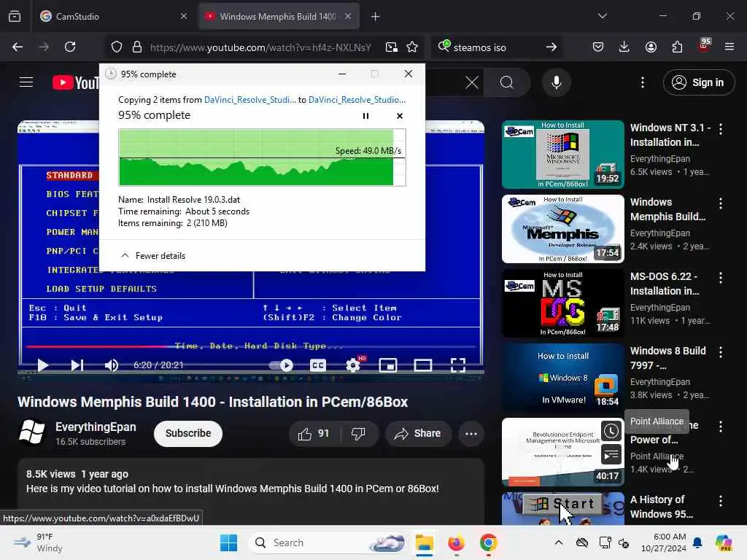Screen dimensions: 747x560
Task: Search with voice microphone
Action: click(556, 83)
